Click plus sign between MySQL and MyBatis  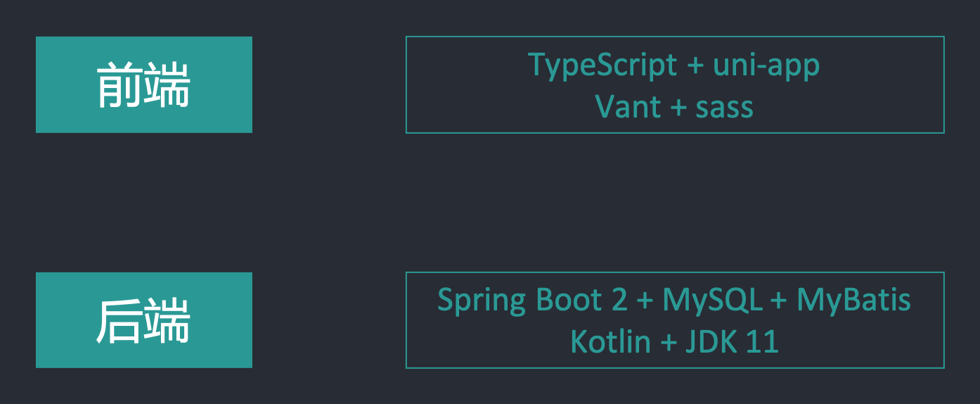778,301
